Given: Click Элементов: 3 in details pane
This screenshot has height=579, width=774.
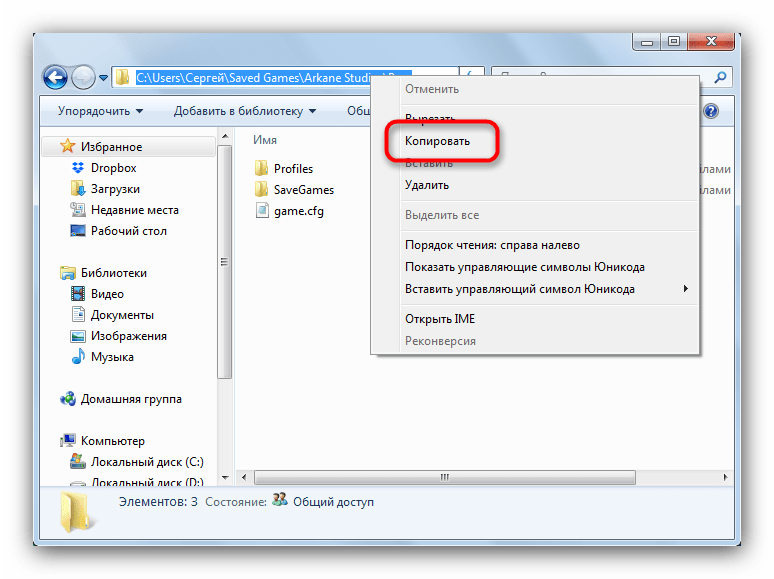Looking at the screenshot, I should [x=158, y=502].
